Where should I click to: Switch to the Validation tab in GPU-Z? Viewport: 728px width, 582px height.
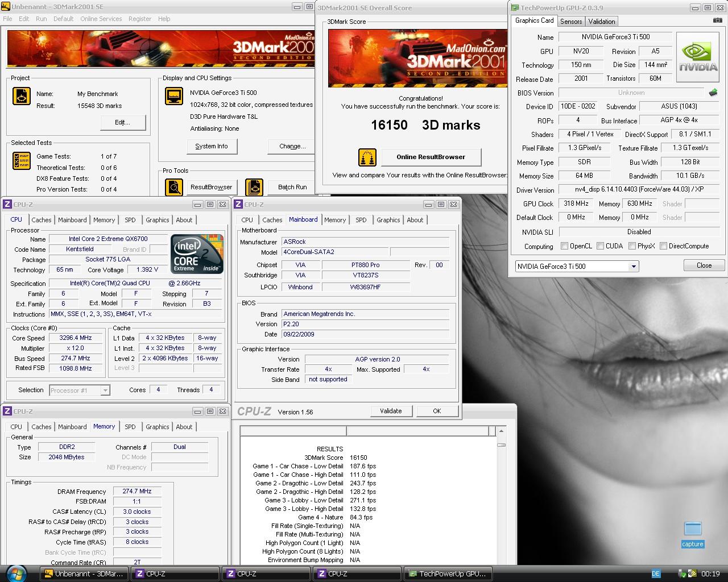pyautogui.click(x=602, y=21)
